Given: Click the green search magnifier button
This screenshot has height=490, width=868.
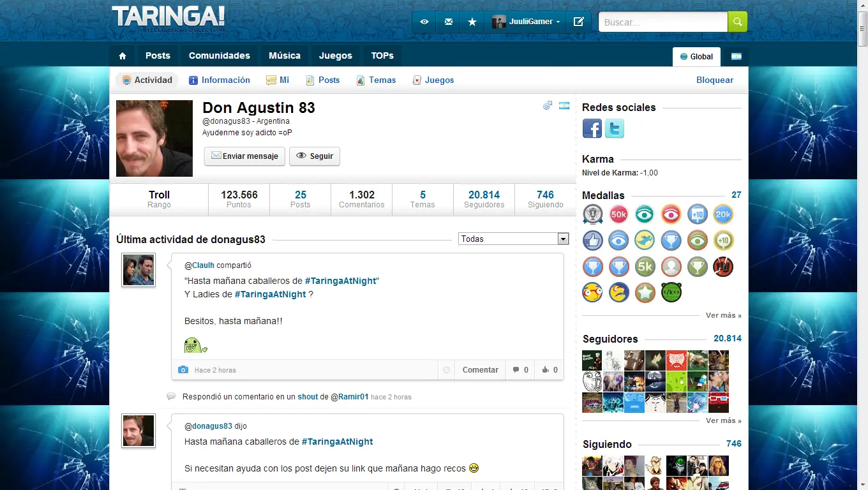Looking at the screenshot, I should click(x=737, y=22).
